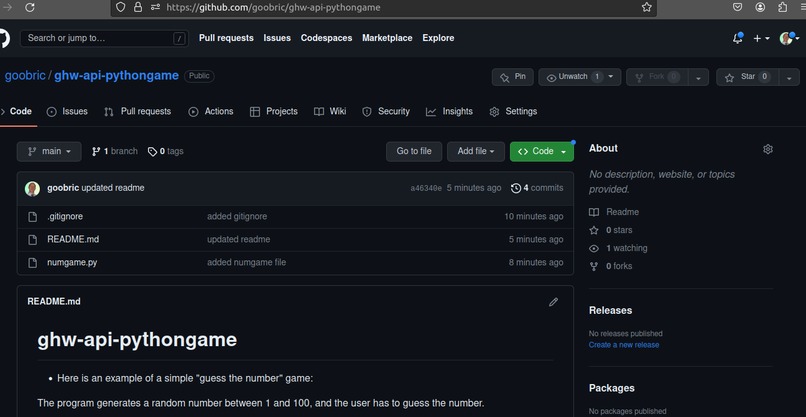
Task: Open the numgame.py file
Action: (72, 263)
